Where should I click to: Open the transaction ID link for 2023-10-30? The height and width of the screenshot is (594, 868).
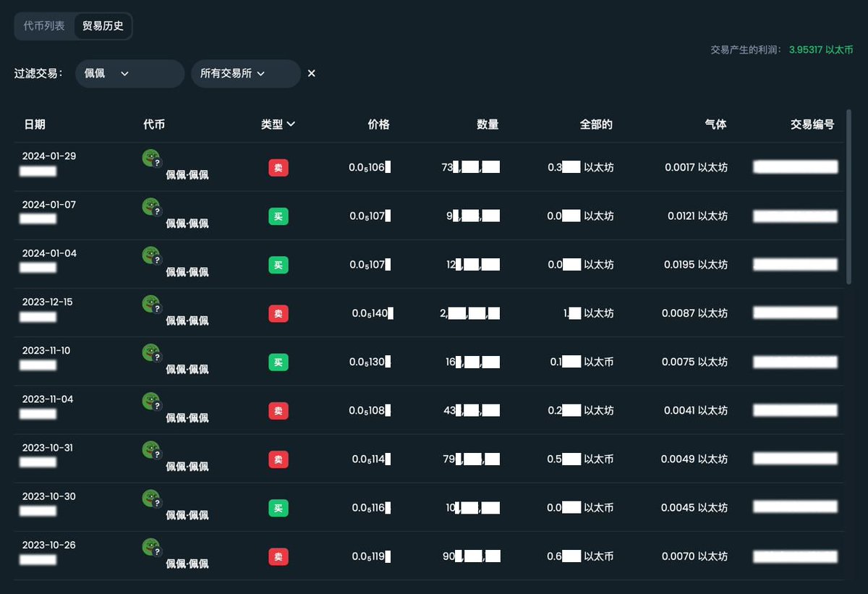[x=796, y=506]
